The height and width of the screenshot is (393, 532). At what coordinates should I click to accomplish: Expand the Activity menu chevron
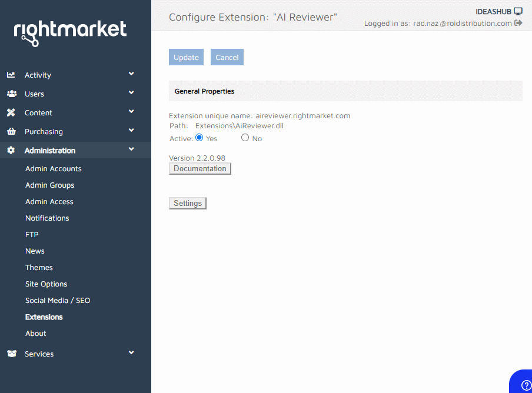tap(131, 74)
